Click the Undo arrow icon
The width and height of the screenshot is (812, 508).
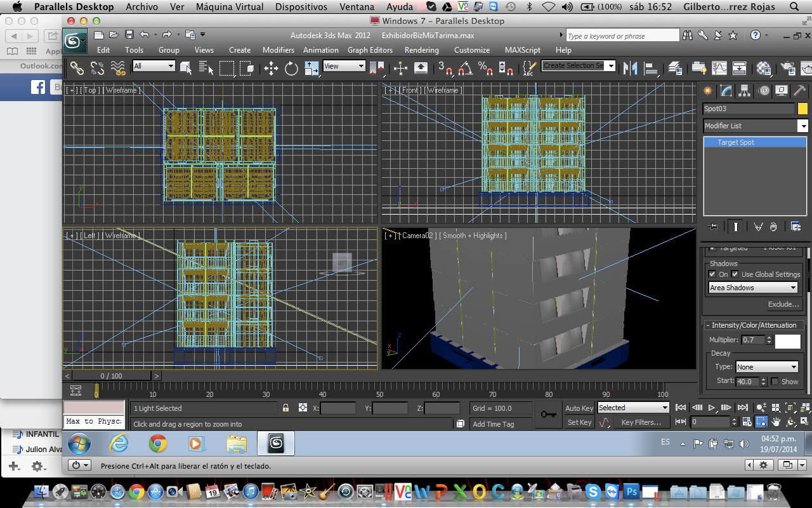pos(145,34)
